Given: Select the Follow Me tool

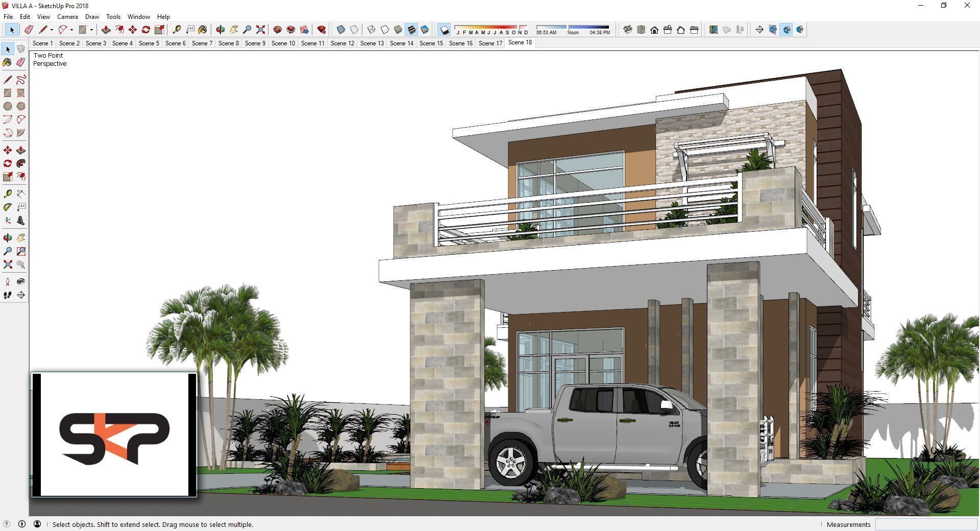Looking at the screenshot, I should tap(21, 163).
